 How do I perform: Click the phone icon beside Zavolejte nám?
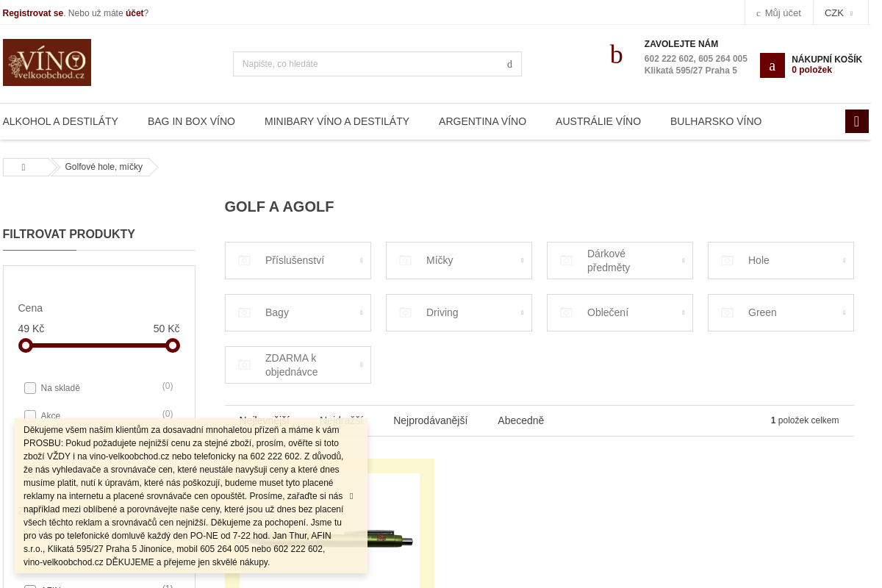pos(616,54)
